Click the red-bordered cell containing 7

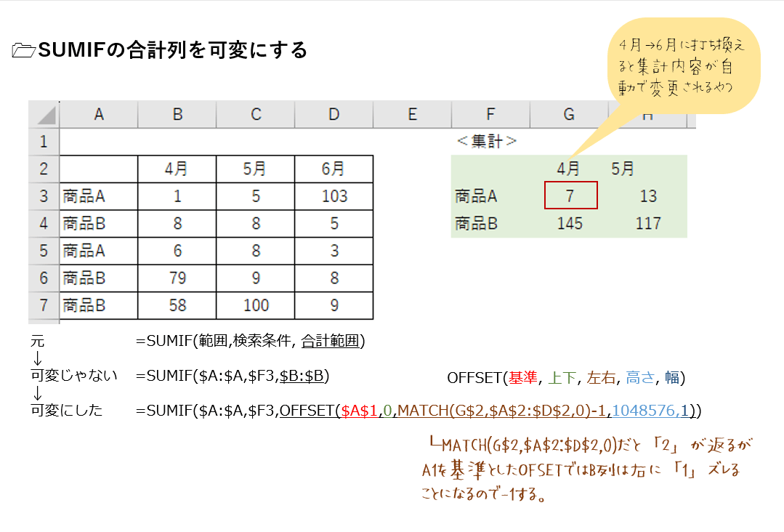pos(570,196)
